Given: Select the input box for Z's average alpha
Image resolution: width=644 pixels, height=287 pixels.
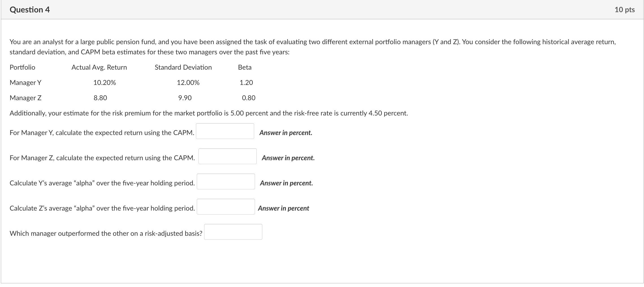Looking at the screenshot, I should (225, 206).
